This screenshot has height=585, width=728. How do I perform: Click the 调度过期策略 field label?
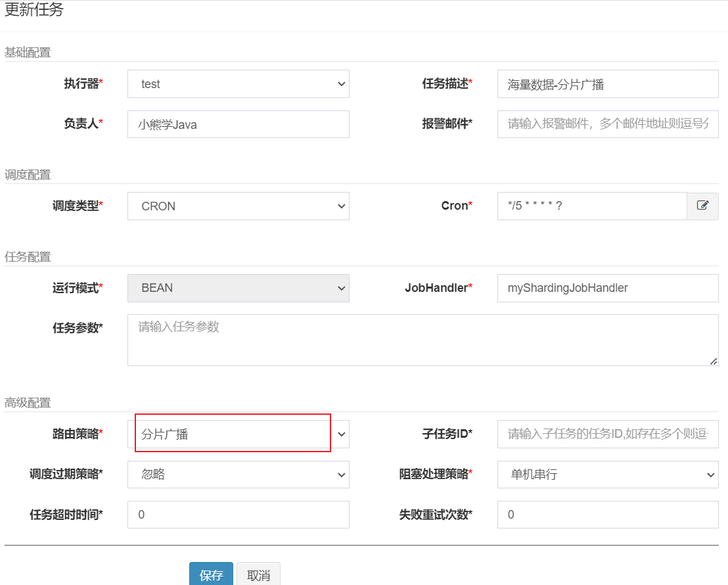(x=66, y=474)
